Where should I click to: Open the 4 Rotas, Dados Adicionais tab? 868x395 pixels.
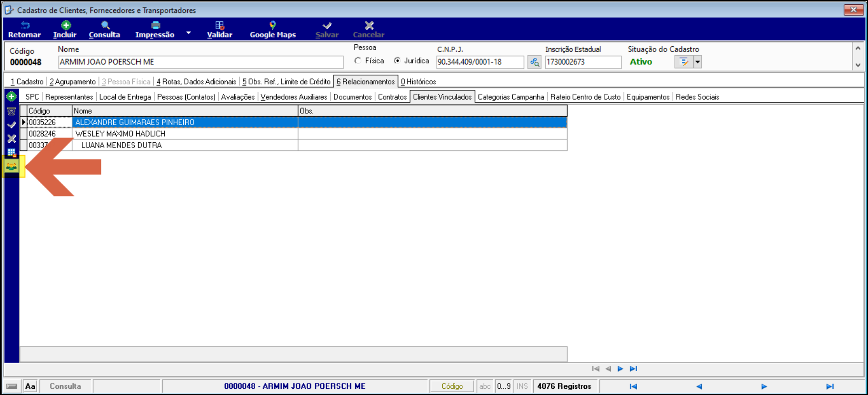[196, 82]
